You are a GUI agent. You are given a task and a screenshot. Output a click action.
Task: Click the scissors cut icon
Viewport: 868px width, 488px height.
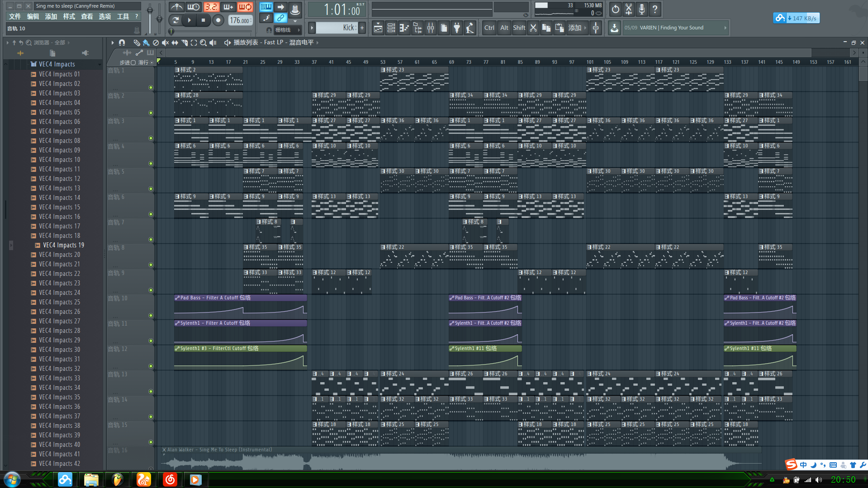tap(533, 28)
